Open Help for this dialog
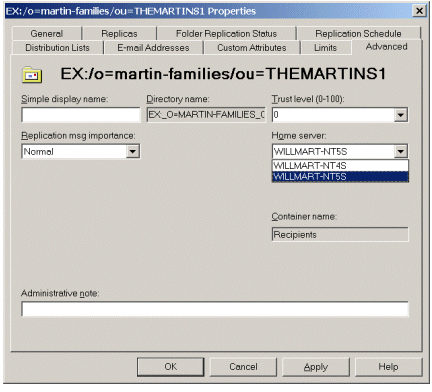The height and width of the screenshot is (392, 432). pyautogui.click(x=388, y=367)
